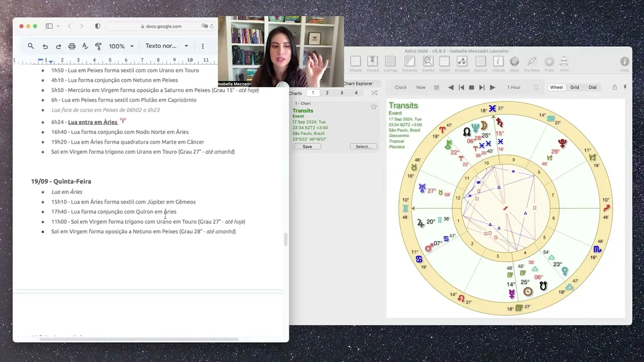Viewport: 644px width, 362px height.
Task: Click the Select... button
Action: coord(363,147)
